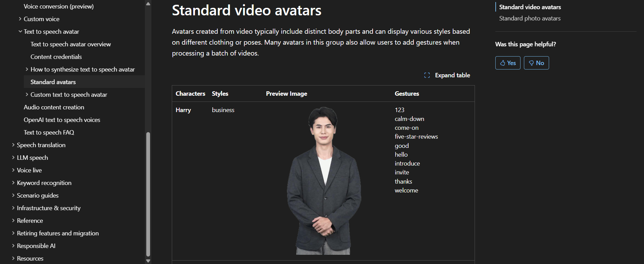644x264 pixels.
Task: Click the sidebar scroll-down arrow
Action: 148,261
